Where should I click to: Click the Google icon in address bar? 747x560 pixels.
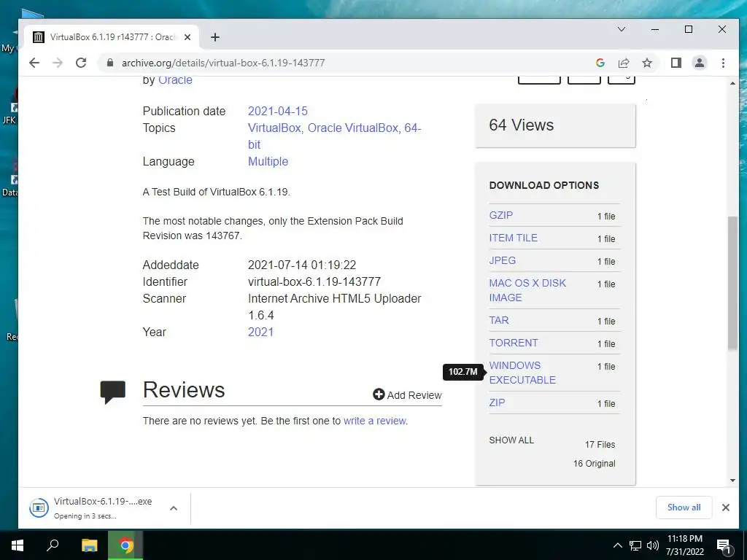point(600,63)
